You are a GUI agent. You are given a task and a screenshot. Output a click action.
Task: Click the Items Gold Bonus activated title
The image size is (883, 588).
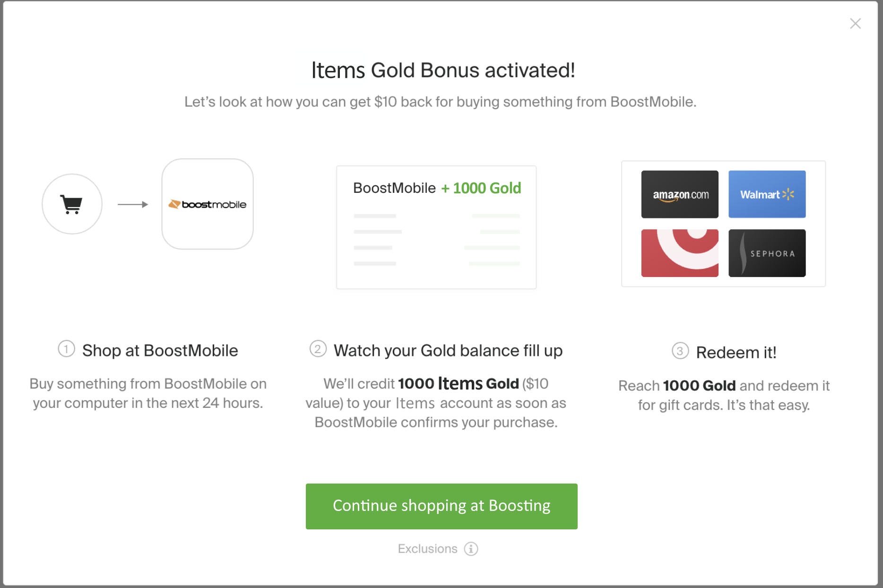[443, 70]
